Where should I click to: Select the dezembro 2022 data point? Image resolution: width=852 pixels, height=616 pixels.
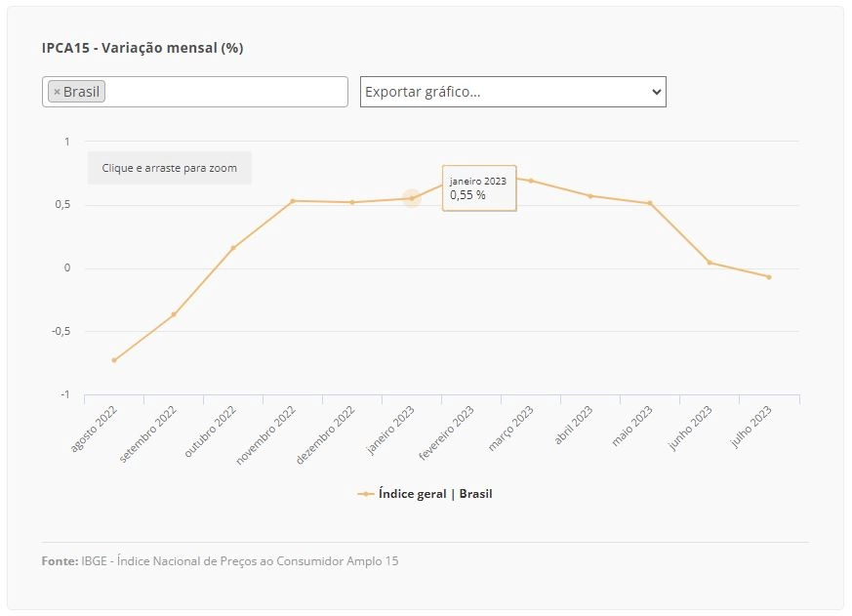click(352, 202)
